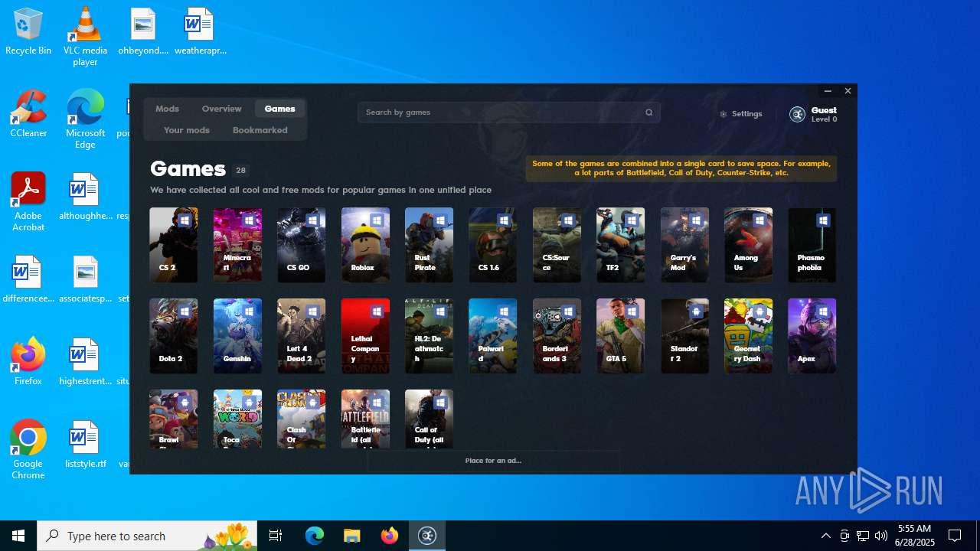Viewport: 980px width, 551px height.
Task: Switch to the Mods tab
Action: pos(167,109)
